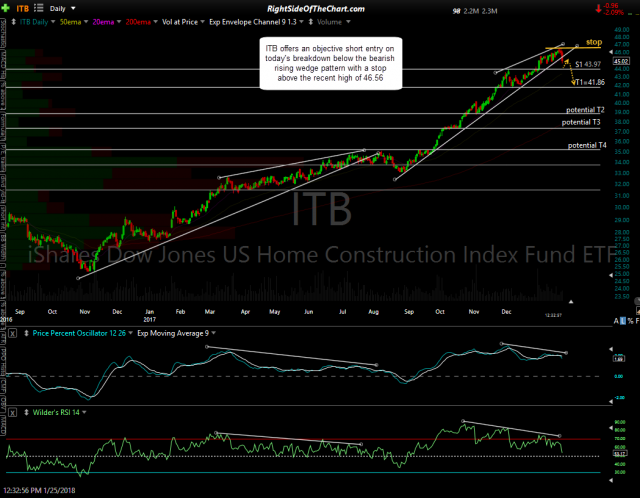Toggle the L log scale button

(x=623, y=321)
